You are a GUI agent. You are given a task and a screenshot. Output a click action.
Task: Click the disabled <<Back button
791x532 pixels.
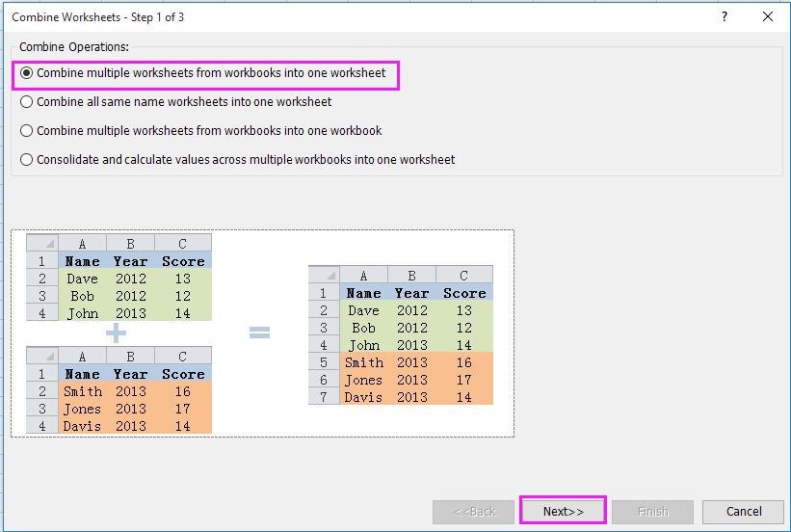[x=474, y=512]
